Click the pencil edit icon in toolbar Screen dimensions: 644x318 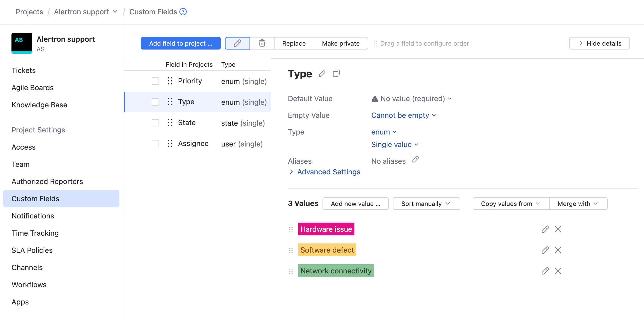pyautogui.click(x=237, y=43)
